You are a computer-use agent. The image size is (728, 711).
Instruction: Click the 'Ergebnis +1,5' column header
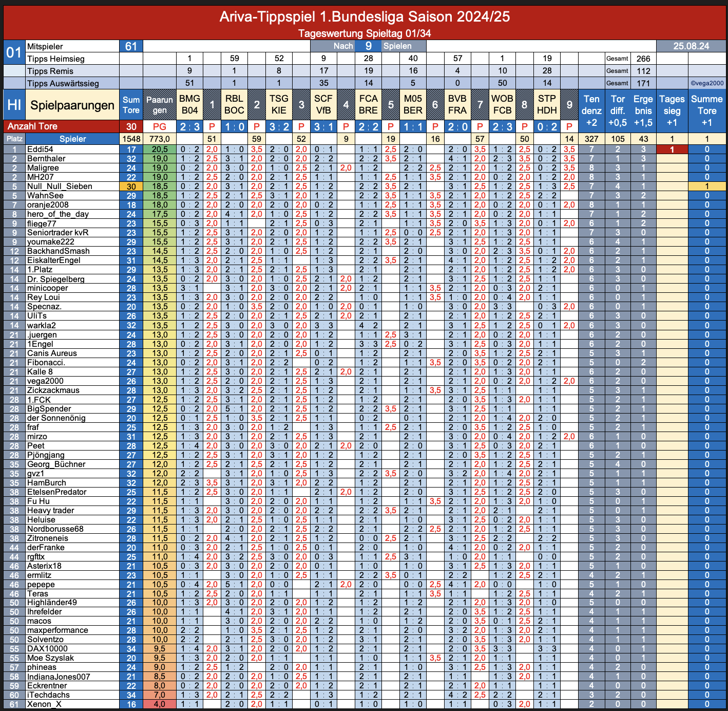tap(643, 111)
